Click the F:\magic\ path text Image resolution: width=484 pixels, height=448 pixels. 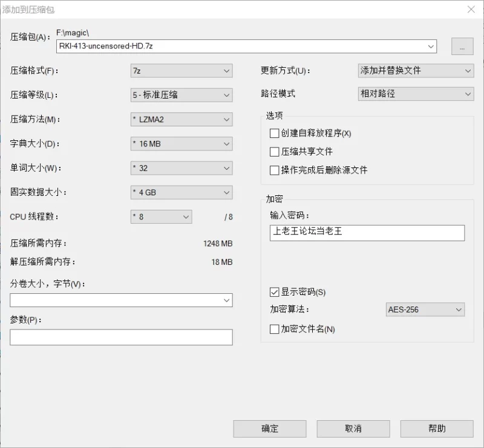[73, 33]
